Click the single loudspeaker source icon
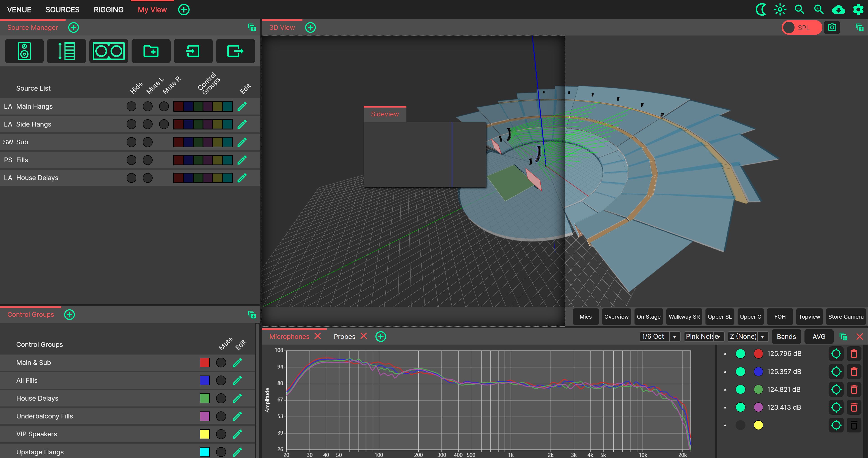 [x=24, y=51]
